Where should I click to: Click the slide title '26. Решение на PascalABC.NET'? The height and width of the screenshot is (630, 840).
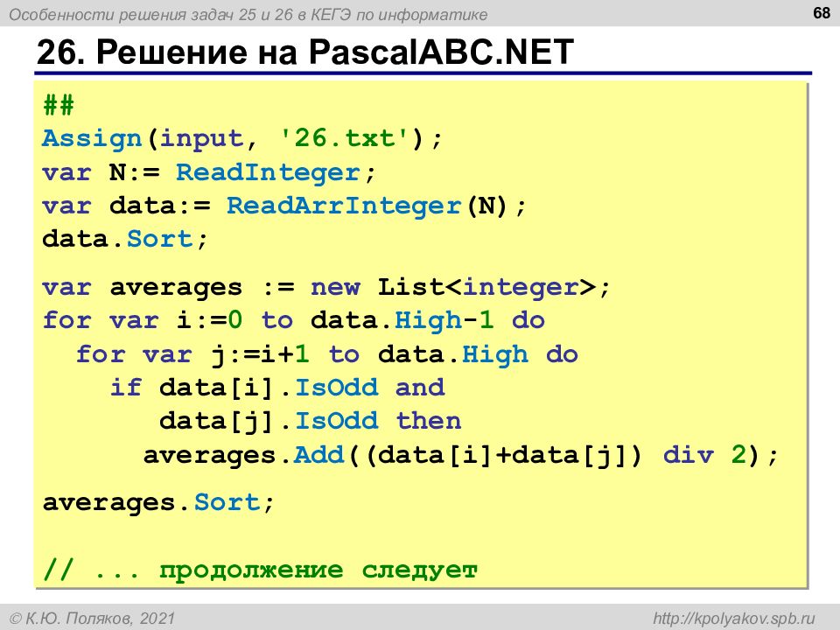pos(304,52)
